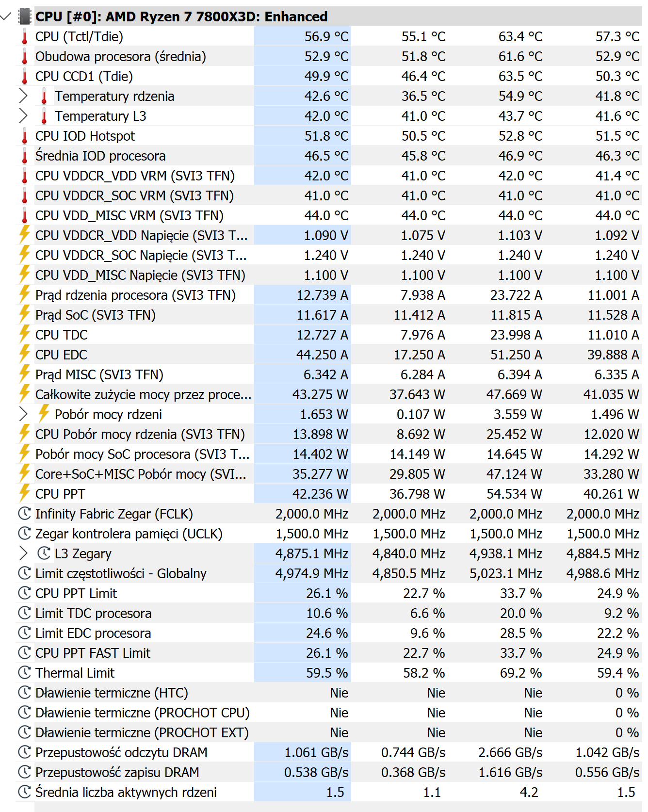Click thermometer icon of Obudowa procesora
648x812 pixels.
pos(25,56)
